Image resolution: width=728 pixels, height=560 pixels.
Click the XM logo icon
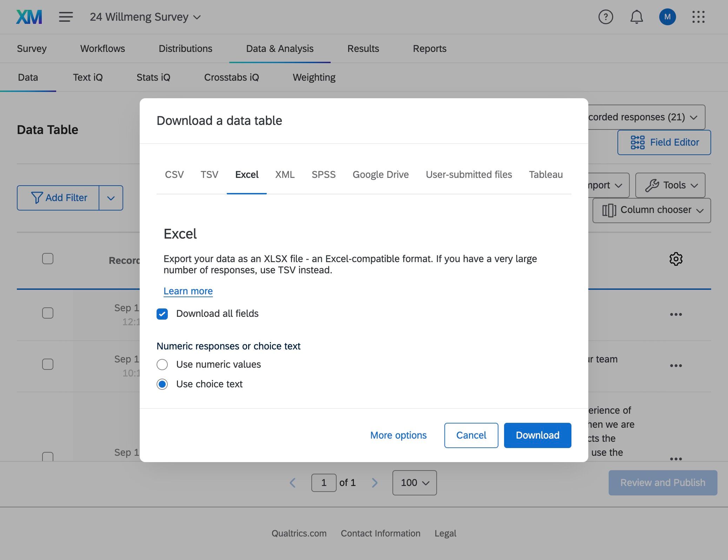click(29, 17)
